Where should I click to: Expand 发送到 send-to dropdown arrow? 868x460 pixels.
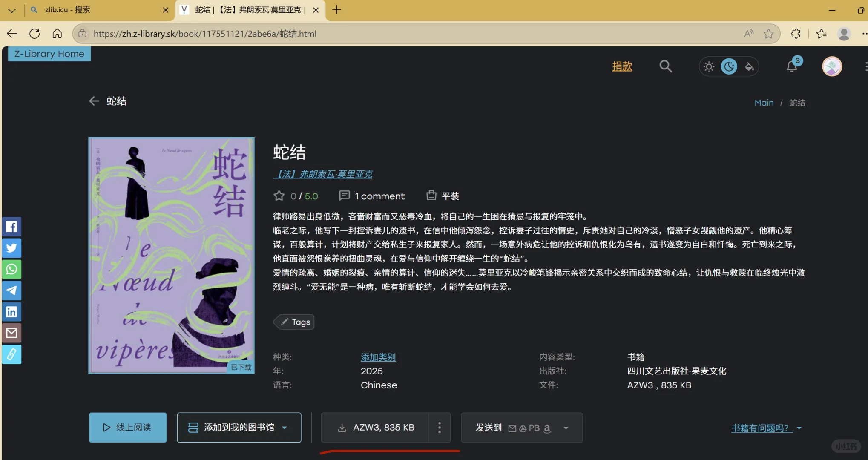coord(566,428)
